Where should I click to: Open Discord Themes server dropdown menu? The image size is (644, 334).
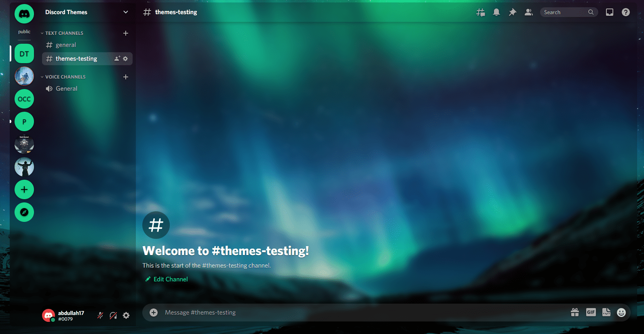(126, 12)
